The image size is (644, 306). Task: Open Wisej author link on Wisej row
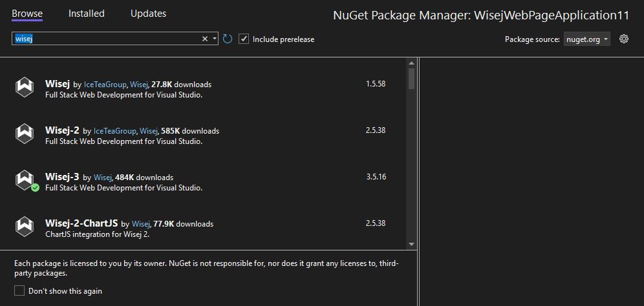coord(139,85)
